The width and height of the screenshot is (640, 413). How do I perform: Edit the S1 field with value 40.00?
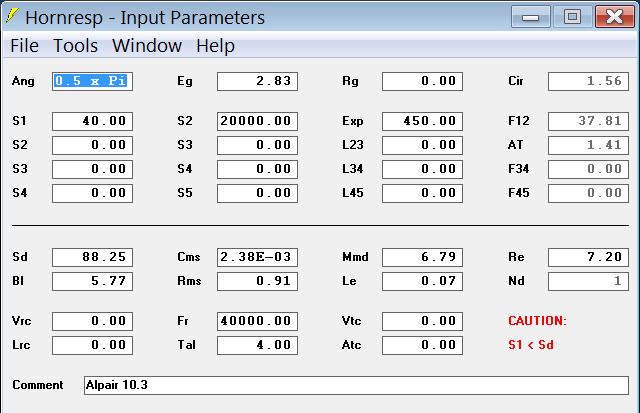click(x=92, y=121)
